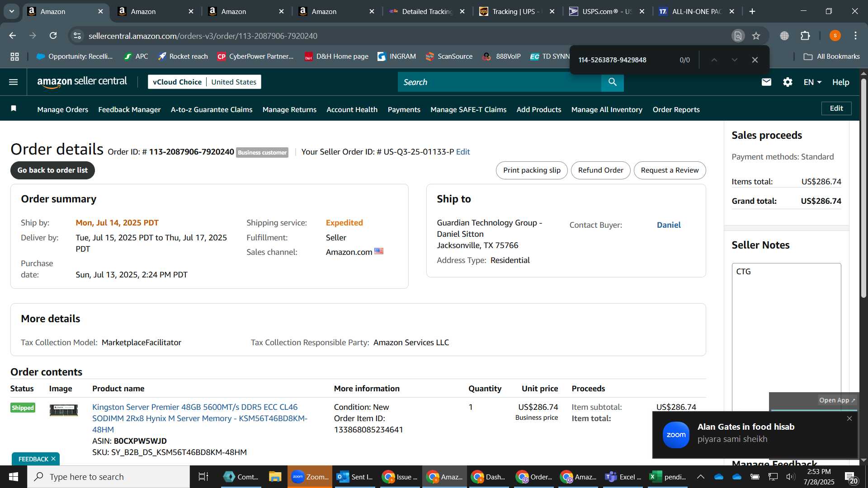Viewport: 868px width, 488px height.
Task: Edit the Seller Order ID link
Action: click(463, 152)
